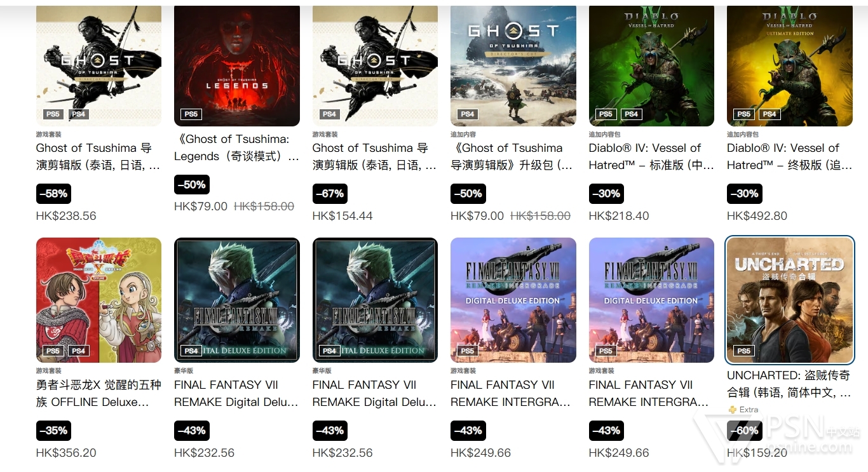Click -60% discount badge for UNCHARTED
Image resolution: width=868 pixels, height=472 pixels.
(745, 431)
